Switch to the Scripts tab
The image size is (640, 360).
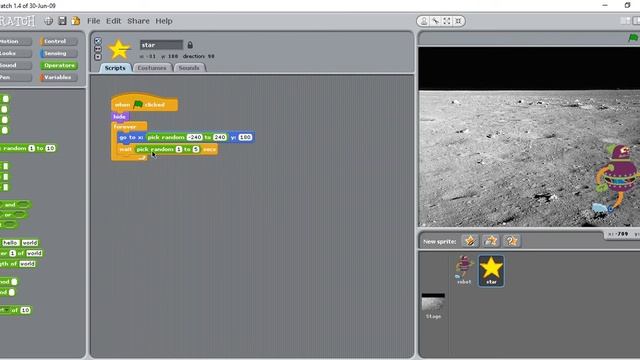pos(115,68)
